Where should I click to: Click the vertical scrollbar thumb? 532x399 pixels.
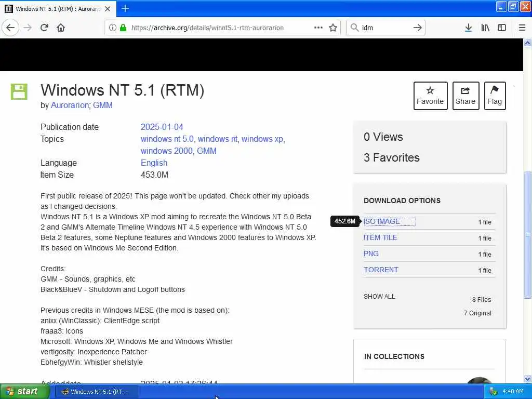(527, 234)
